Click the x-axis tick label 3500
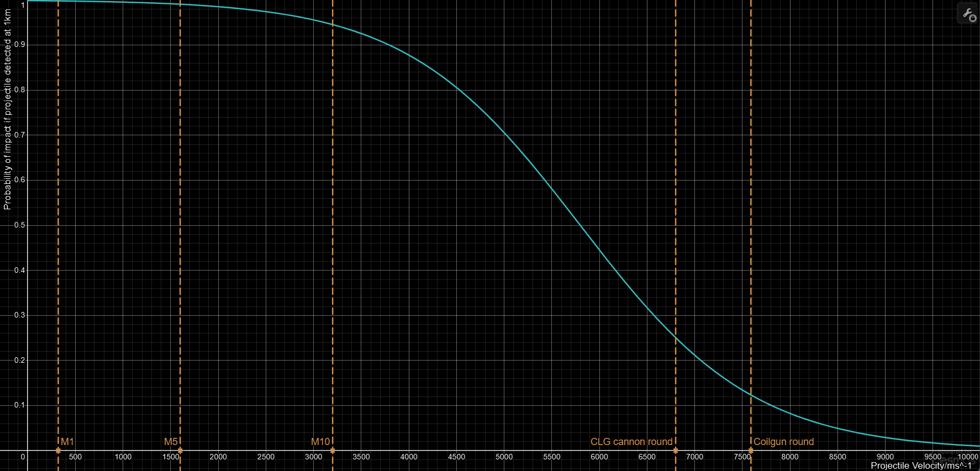This screenshot has width=980, height=471. tap(361, 457)
